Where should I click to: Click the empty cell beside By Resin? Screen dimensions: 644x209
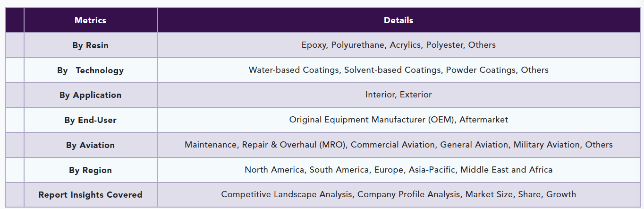(15, 45)
